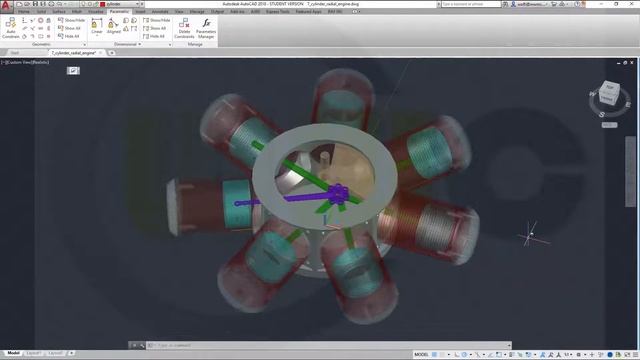Toggle Grid display in status bar
Screen dimensions: 640x360
click(435, 355)
